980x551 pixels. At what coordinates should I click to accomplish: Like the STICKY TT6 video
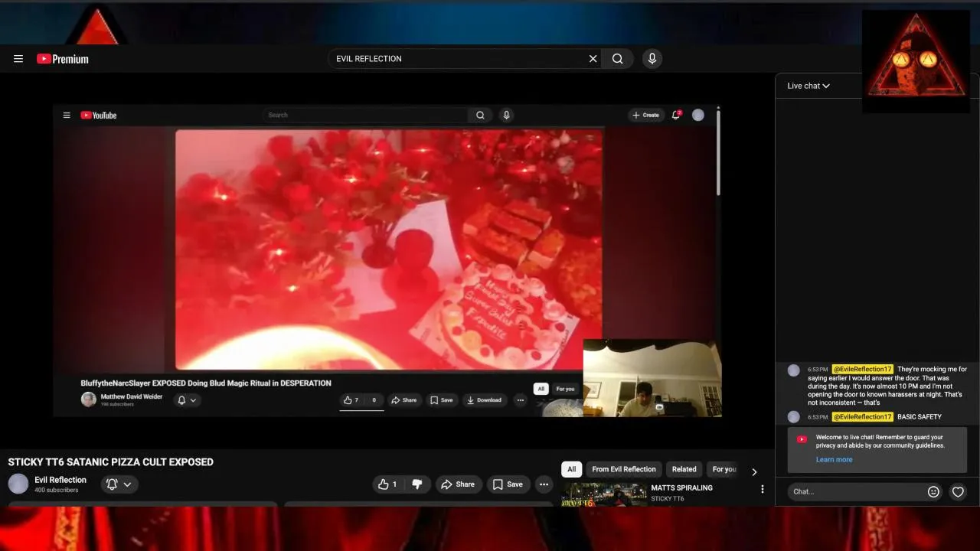(389, 484)
